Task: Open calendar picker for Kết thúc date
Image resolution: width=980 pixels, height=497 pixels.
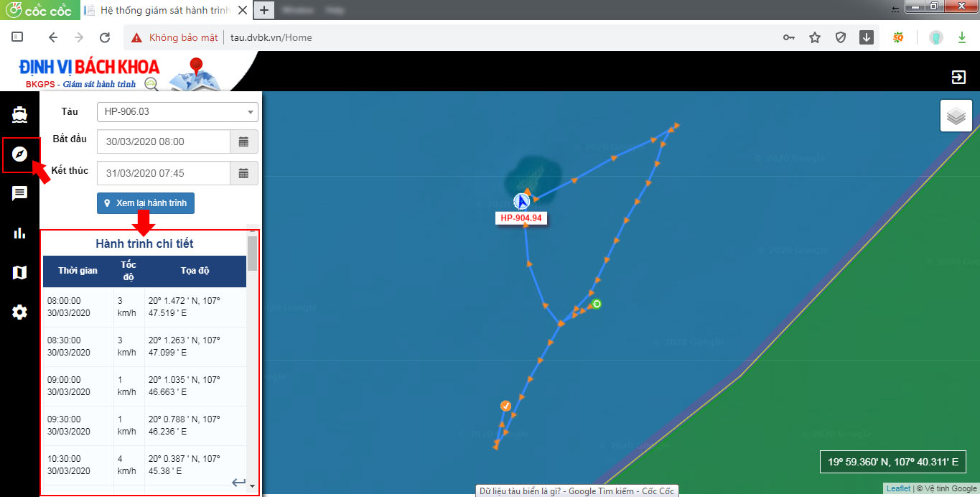Action: click(x=243, y=173)
